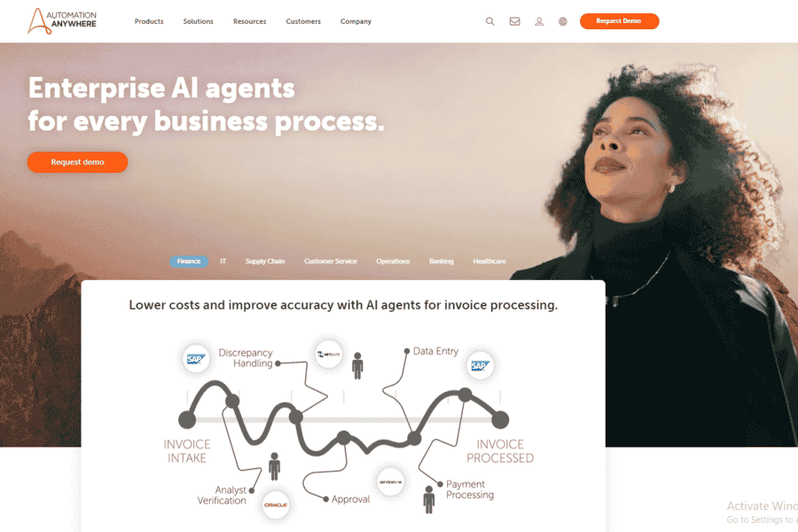Click the Oracle logo circle

276,505
